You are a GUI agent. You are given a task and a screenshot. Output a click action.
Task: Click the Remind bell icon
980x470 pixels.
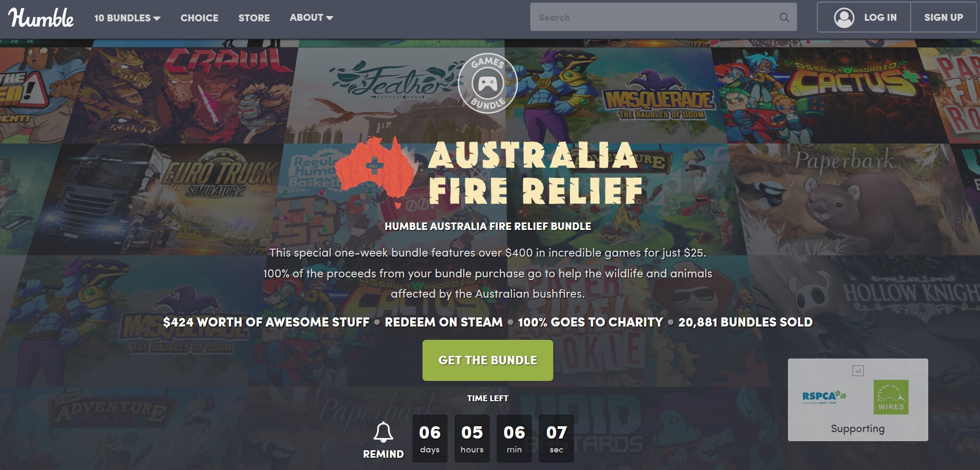[383, 432]
